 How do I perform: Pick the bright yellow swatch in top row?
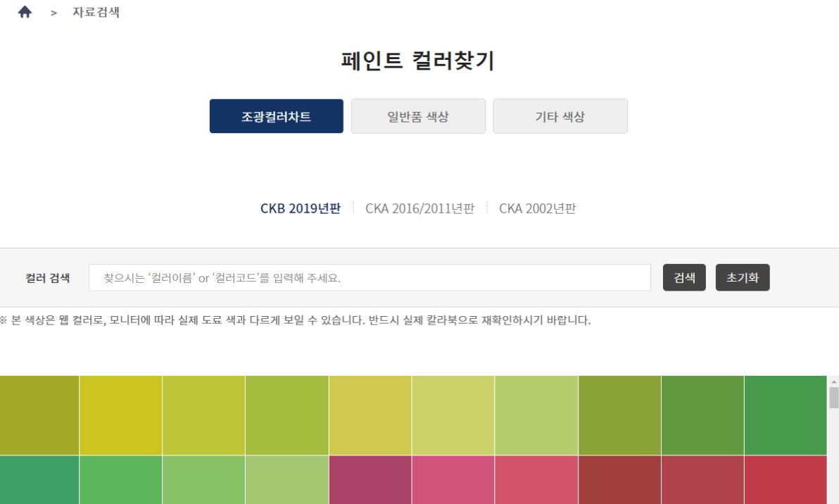(x=120, y=415)
